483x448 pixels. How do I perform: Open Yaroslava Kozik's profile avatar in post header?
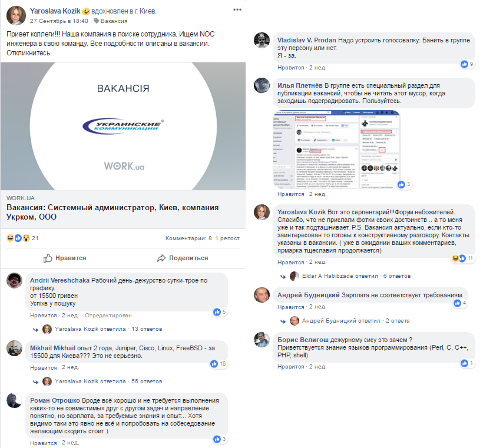(x=16, y=15)
